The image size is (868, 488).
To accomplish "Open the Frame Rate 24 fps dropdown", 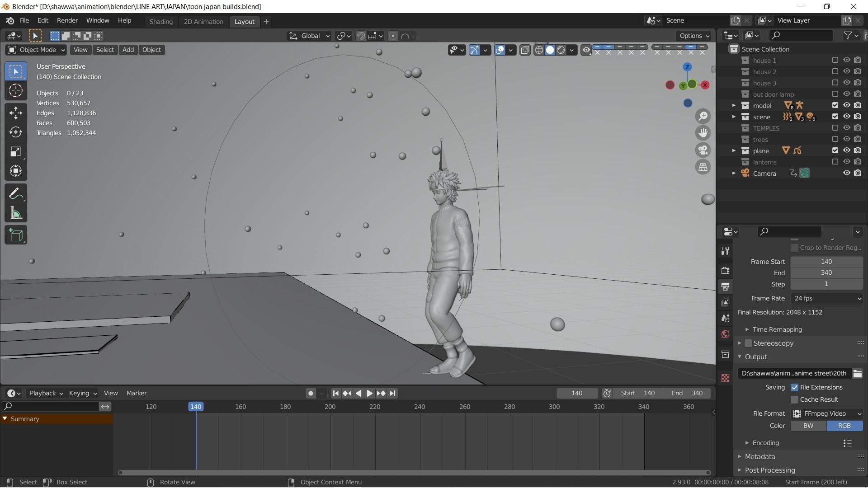I will tap(827, 298).
